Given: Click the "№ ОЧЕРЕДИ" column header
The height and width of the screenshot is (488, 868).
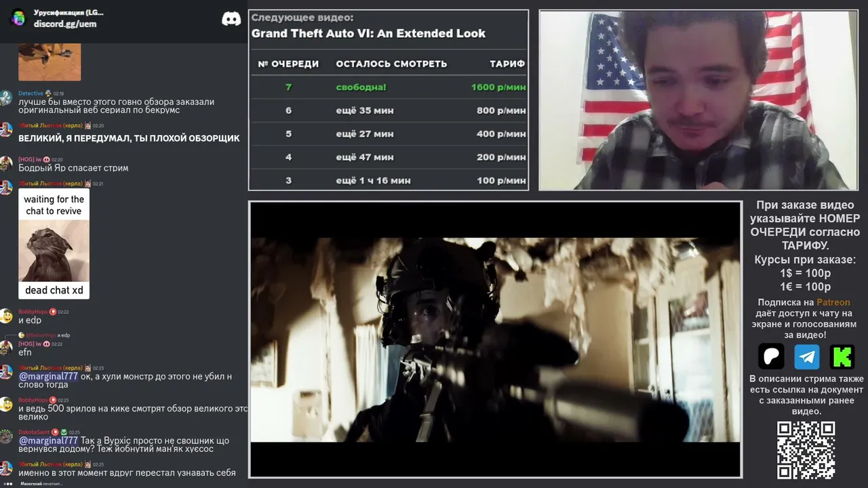Looking at the screenshot, I should pos(288,64).
